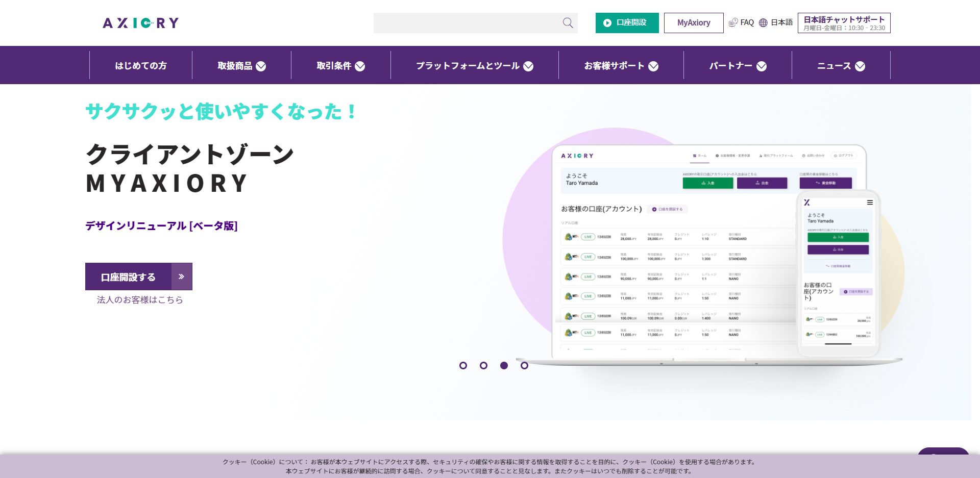Click the MyAxiory button

694,23
